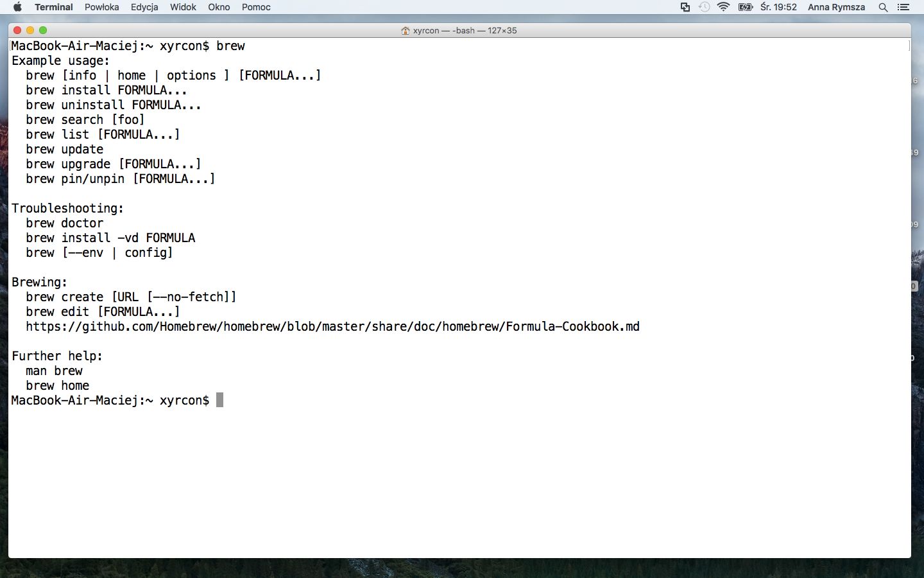Click the 'Troubleshooting:' heading

(67, 208)
